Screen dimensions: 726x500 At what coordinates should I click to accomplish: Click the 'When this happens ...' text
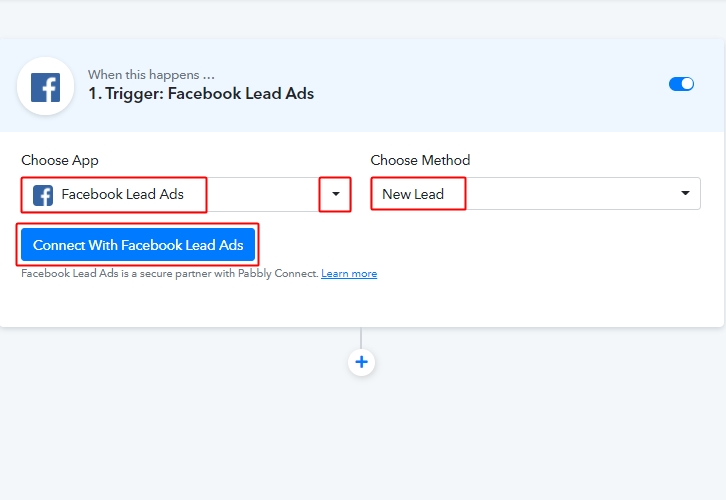coord(151,75)
